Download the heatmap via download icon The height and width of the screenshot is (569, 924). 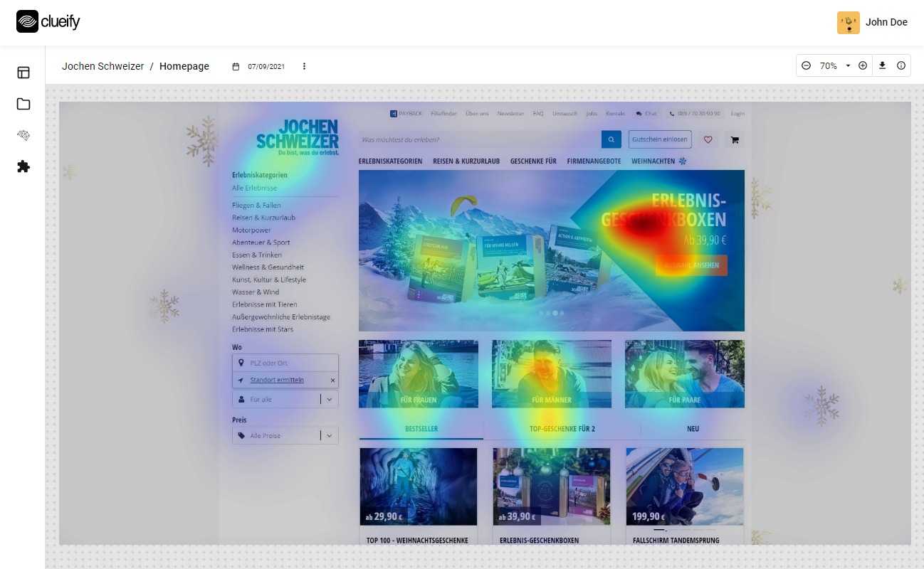pos(882,65)
